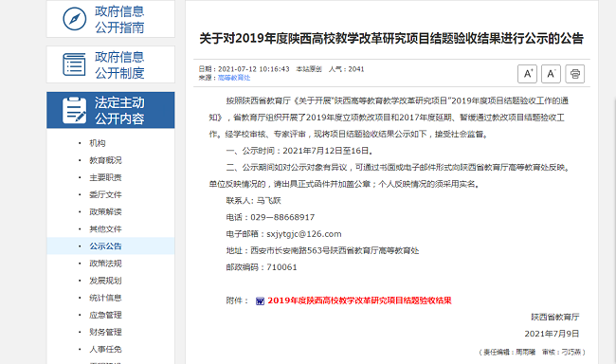Image resolution: width=616 pixels, height=364 pixels.
Task: Click the printer icon to print page
Action: pos(574,74)
